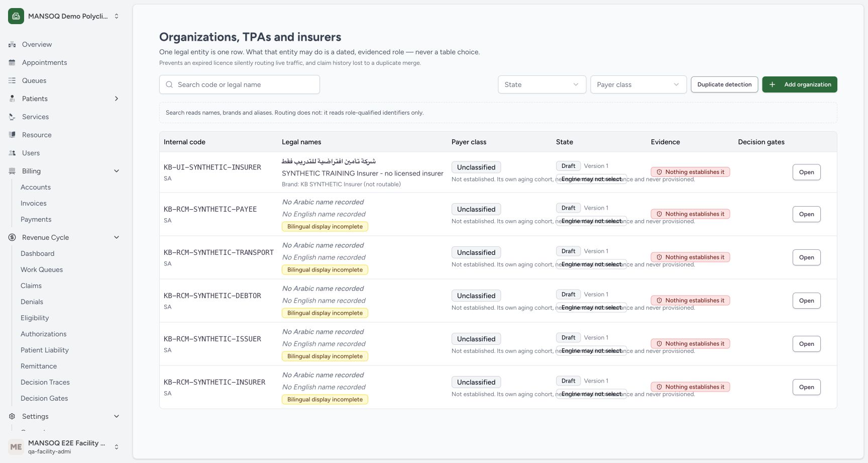Click the Search code or legal name field
Image resolution: width=868 pixels, height=463 pixels.
tap(240, 84)
